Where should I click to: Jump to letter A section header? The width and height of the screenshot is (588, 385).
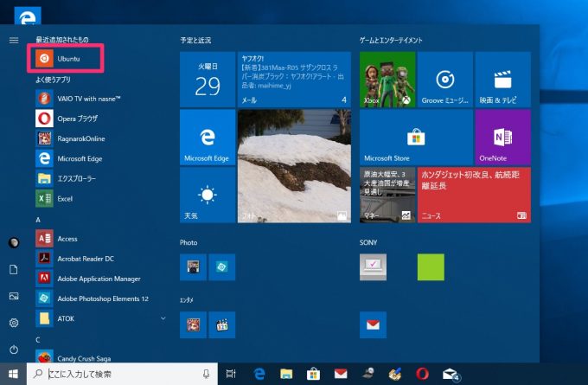click(x=38, y=220)
